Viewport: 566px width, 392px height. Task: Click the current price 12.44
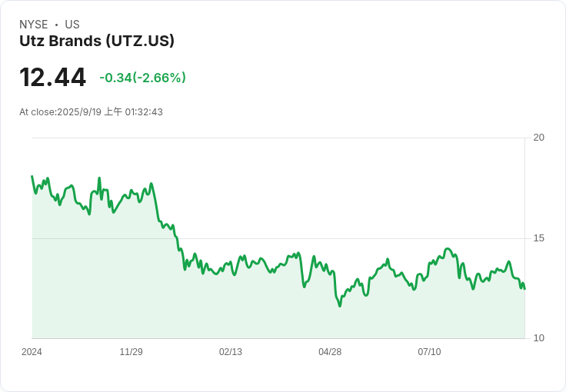tap(52, 78)
